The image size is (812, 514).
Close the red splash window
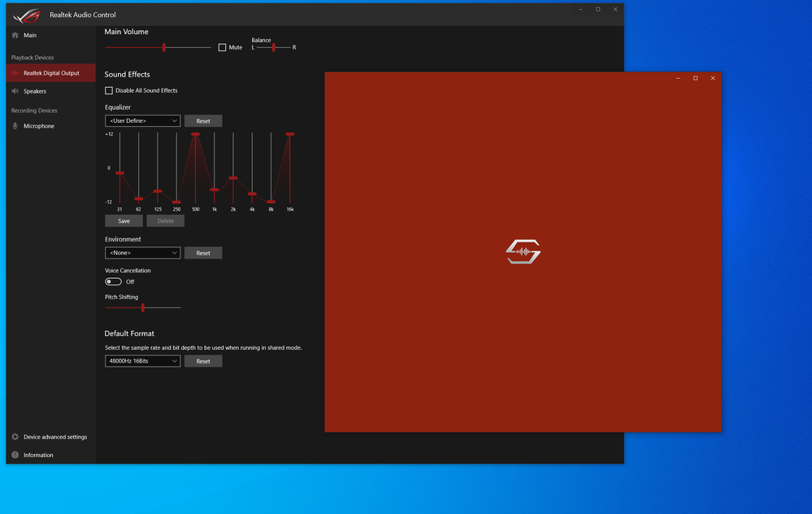pos(713,78)
